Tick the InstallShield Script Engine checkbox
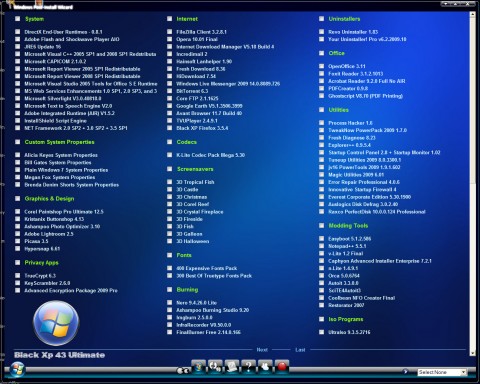480x384 pixels. (18, 121)
